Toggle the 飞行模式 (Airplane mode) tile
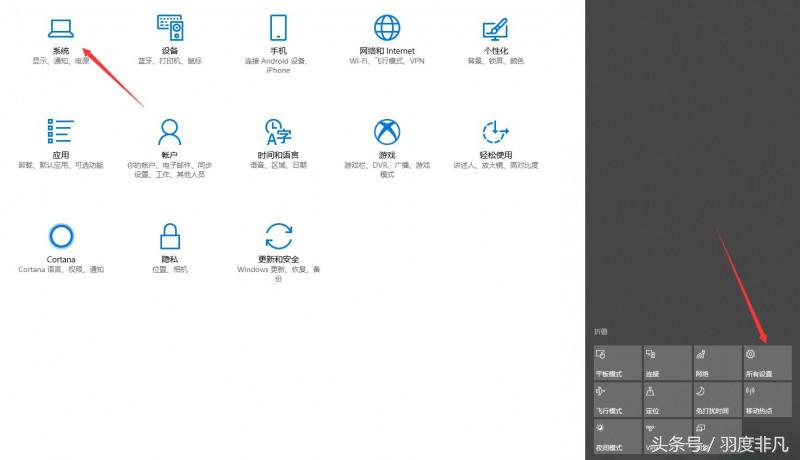 pos(617,400)
